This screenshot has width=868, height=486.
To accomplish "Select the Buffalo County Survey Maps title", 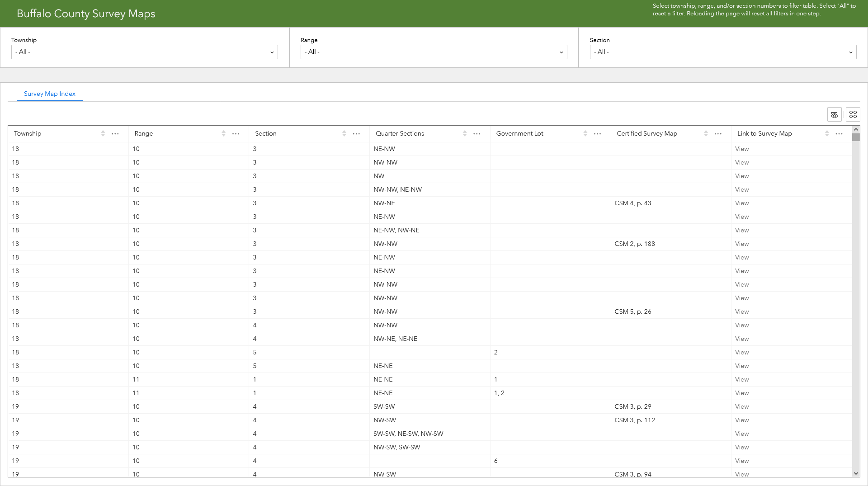I will pyautogui.click(x=86, y=14).
